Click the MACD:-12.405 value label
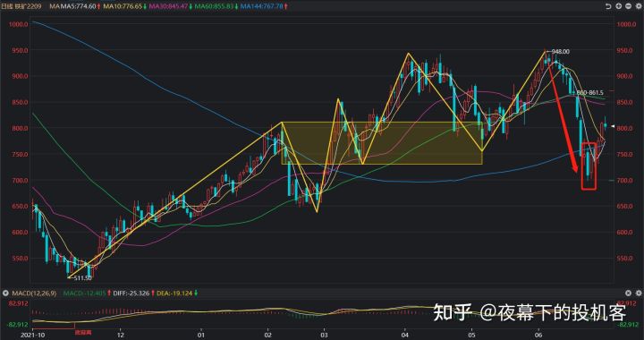This screenshot has height=340, width=644. [84, 293]
